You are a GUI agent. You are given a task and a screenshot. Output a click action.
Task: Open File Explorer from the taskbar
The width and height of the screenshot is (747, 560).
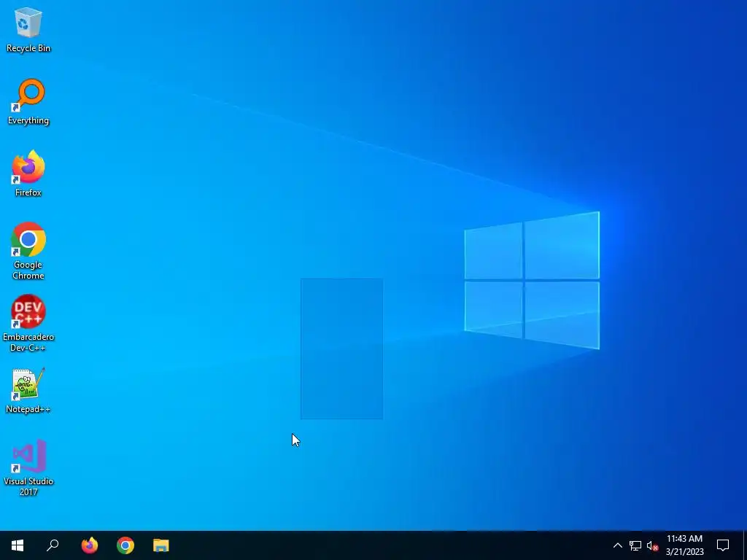161,545
